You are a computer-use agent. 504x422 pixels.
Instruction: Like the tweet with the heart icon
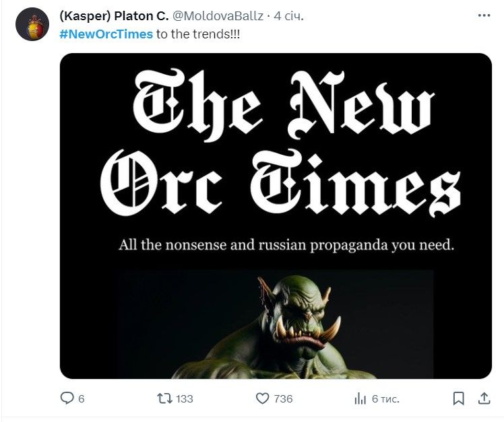coord(263,398)
